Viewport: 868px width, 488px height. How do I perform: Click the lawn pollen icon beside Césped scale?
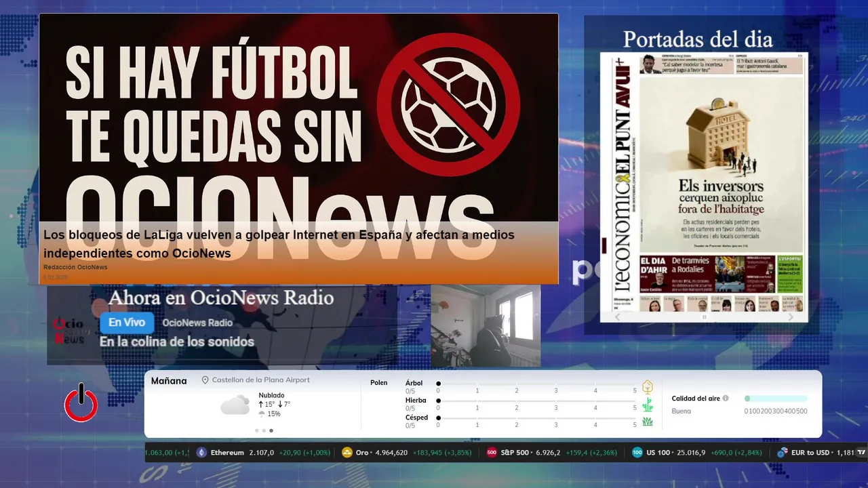648,422
